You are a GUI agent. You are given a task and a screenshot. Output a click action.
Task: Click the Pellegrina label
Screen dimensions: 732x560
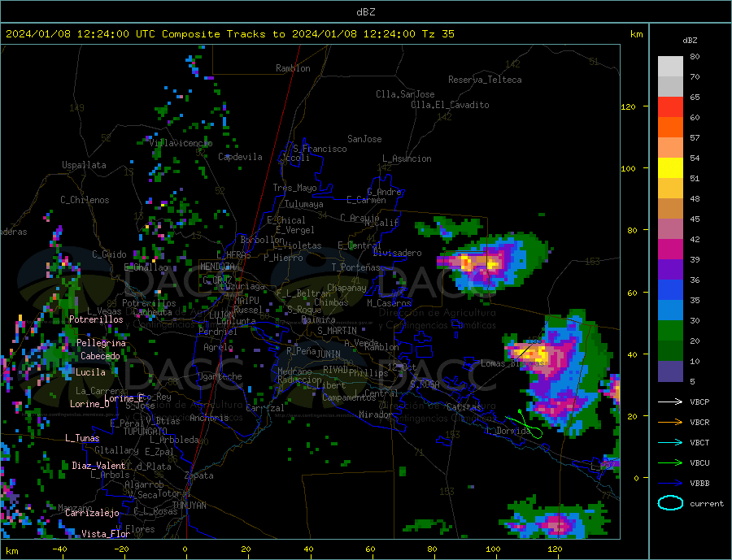click(102, 343)
